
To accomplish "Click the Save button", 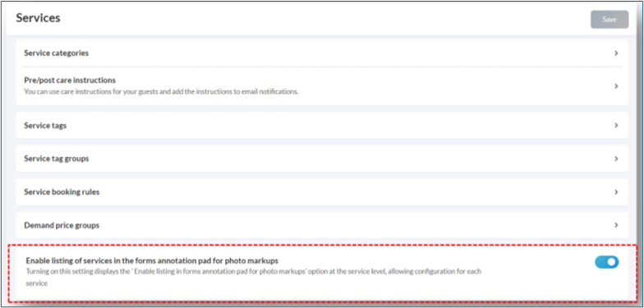I will [609, 20].
